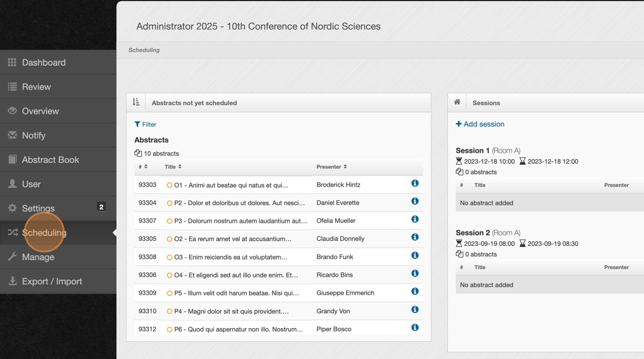This screenshot has height=359, width=644.
Task: Open Settings in the sidebar
Action: [39, 209]
